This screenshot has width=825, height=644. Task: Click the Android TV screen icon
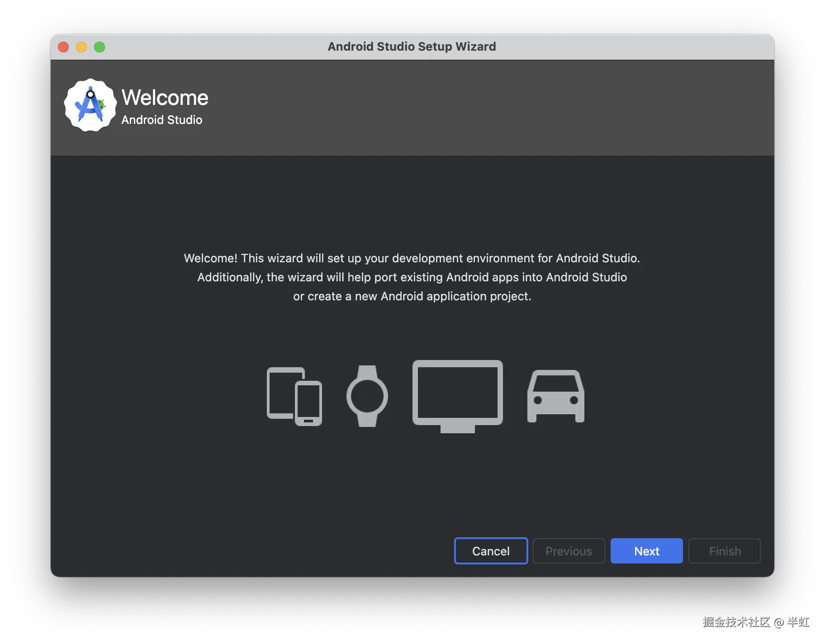click(x=458, y=397)
